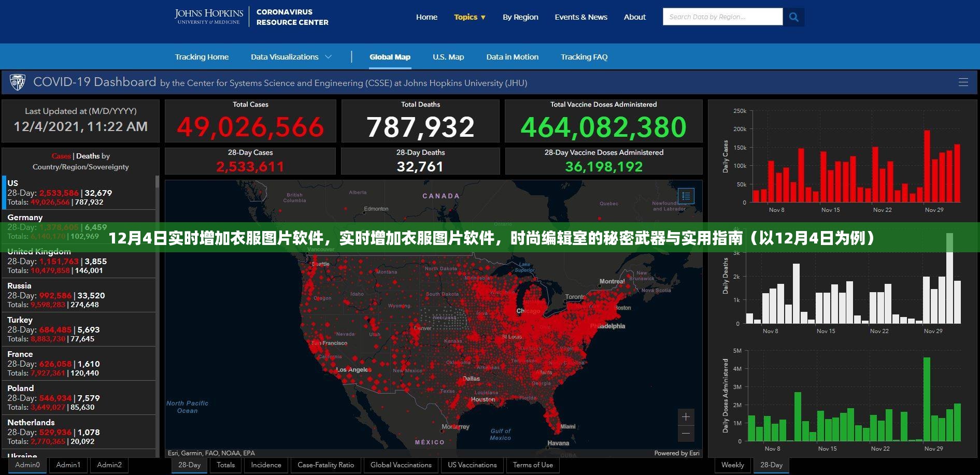The height and width of the screenshot is (475, 980).
Task: Switch map to Incidence tab
Action: coord(266,465)
